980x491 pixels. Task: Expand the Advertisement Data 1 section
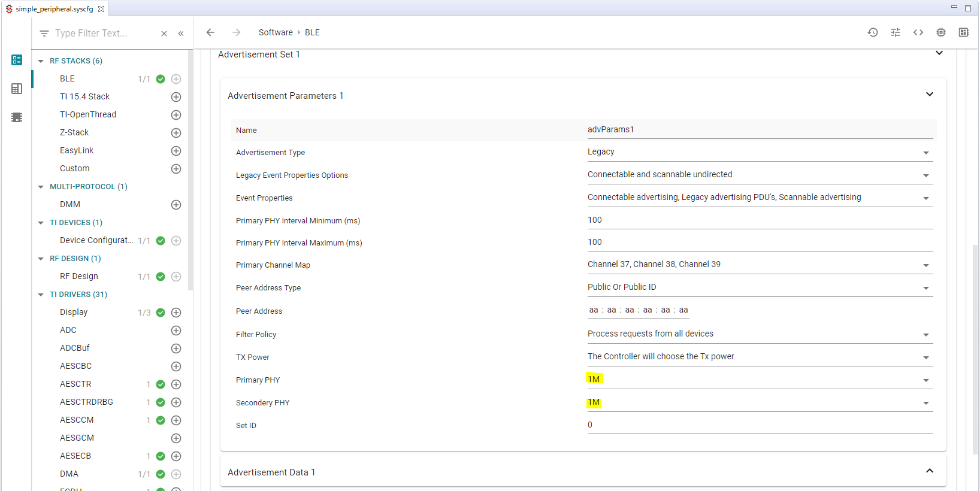pyautogui.click(x=929, y=471)
